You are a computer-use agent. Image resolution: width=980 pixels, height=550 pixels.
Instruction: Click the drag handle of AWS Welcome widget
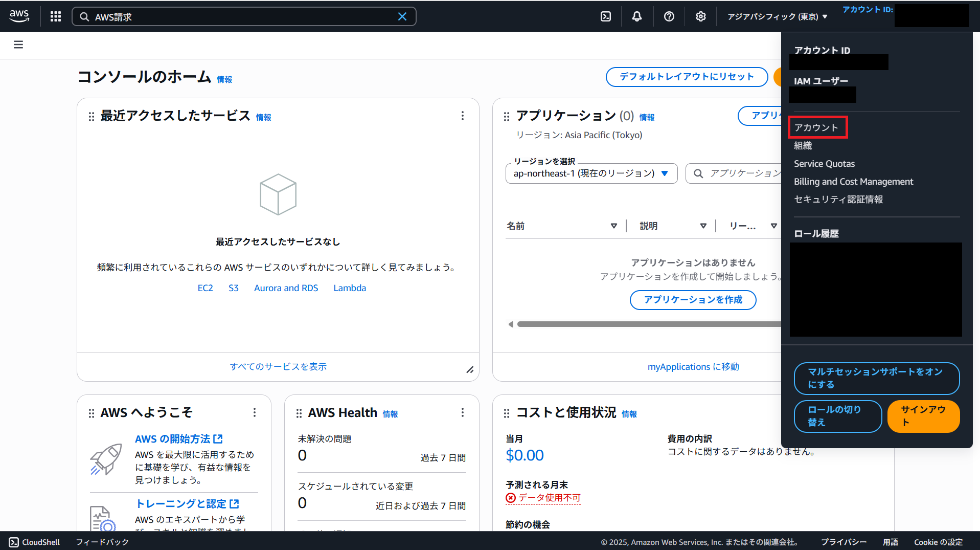(x=92, y=413)
